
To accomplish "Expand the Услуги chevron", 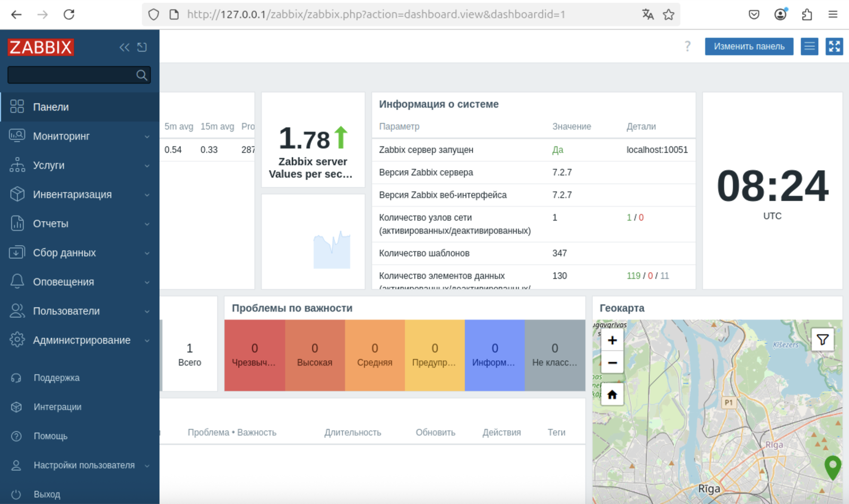I will click(x=147, y=166).
